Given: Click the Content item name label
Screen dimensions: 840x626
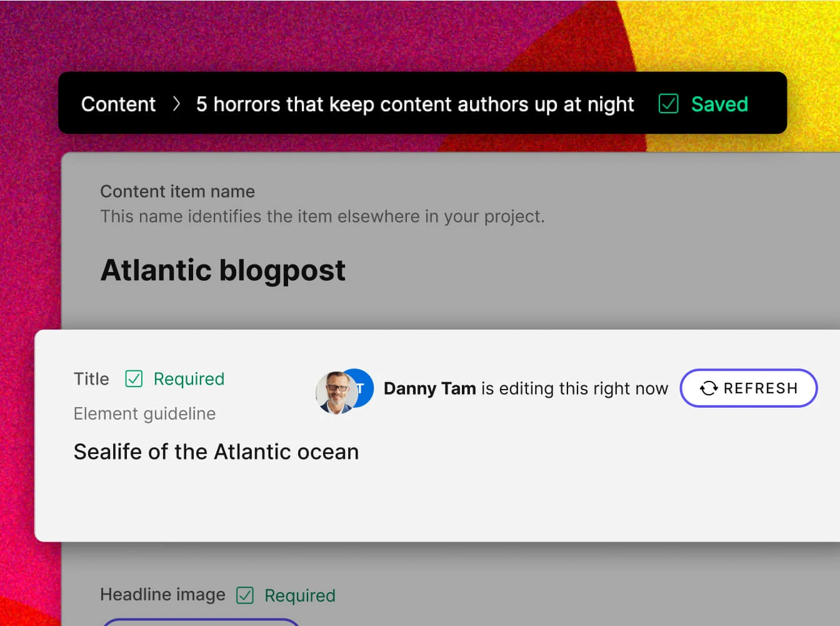Looking at the screenshot, I should coord(177,191).
